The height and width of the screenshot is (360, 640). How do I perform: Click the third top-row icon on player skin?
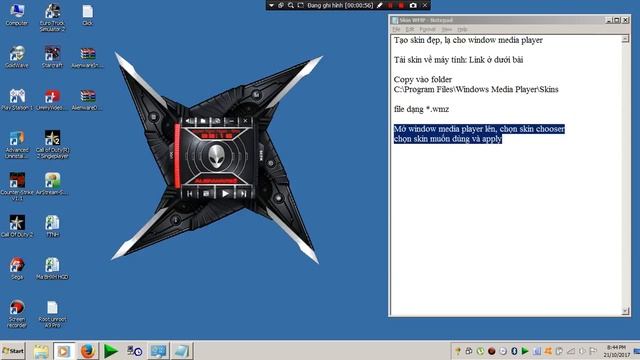217,121
